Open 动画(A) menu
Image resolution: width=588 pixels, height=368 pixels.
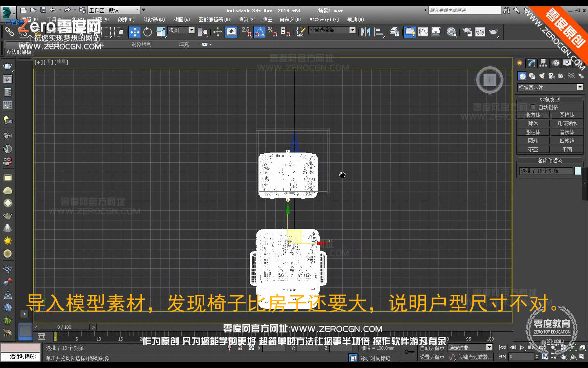point(182,20)
